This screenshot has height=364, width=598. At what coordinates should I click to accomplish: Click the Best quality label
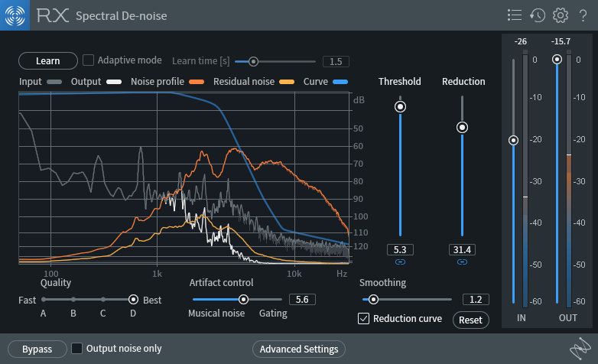point(152,301)
